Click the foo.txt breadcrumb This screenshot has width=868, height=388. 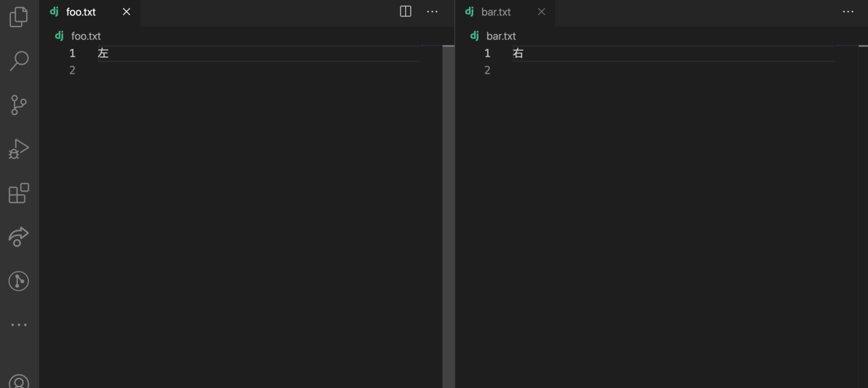pyautogui.click(x=86, y=36)
